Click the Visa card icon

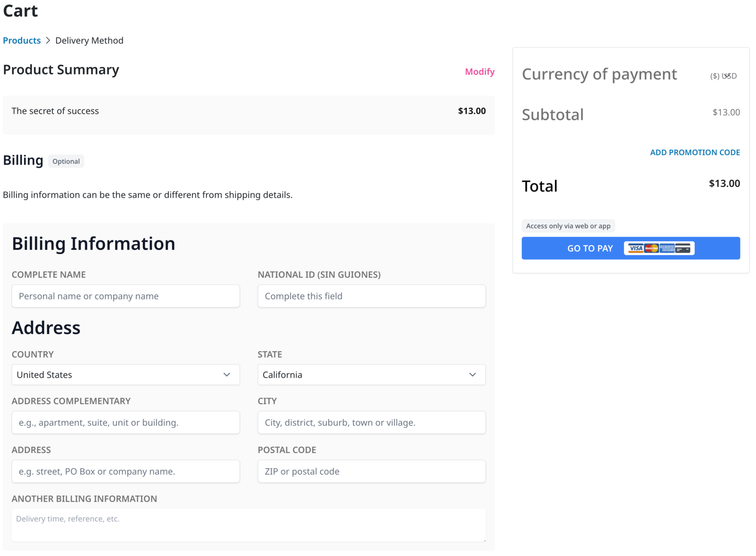point(636,248)
